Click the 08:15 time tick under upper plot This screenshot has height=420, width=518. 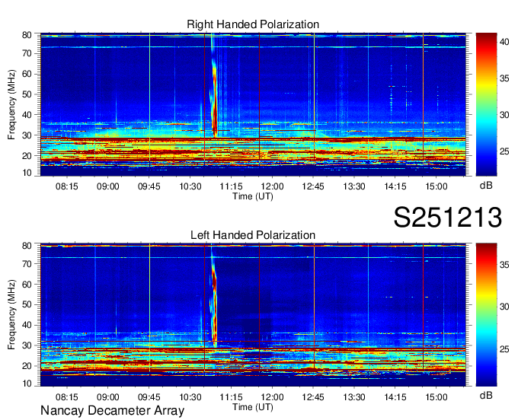[67, 185]
